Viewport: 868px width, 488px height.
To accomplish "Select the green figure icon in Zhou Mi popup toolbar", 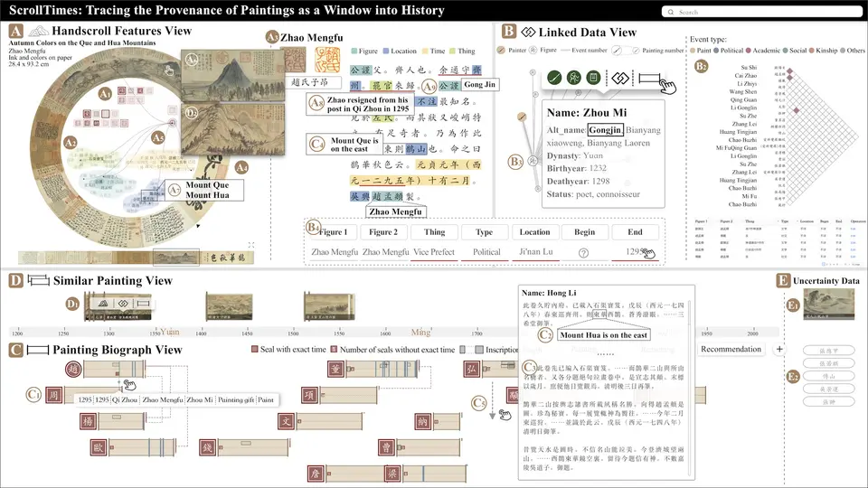I will (573, 78).
